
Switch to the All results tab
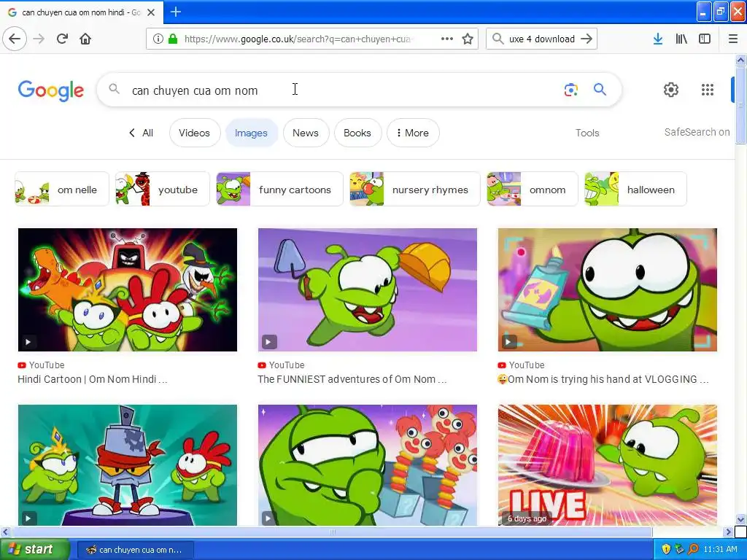click(147, 133)
